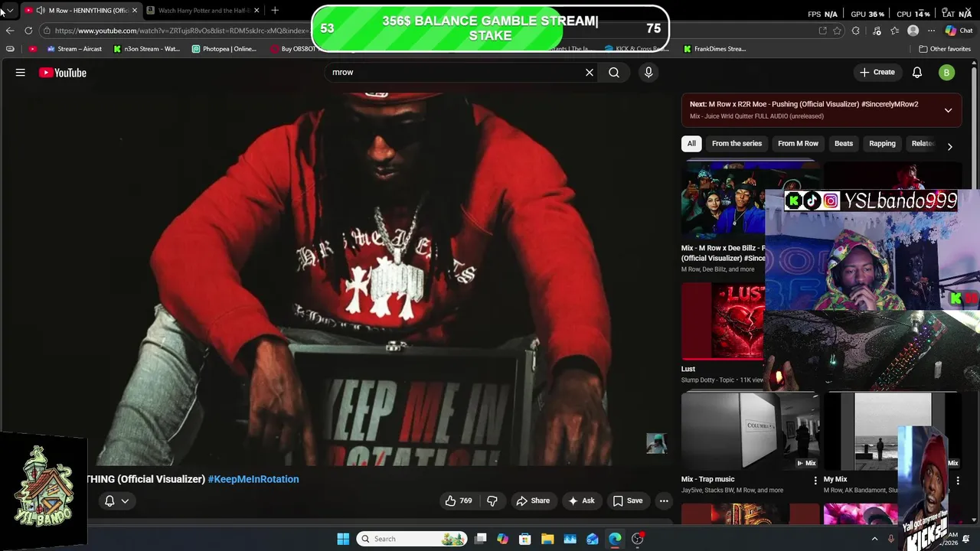Select the 'Rapping' filter chip

coord(882,143)
